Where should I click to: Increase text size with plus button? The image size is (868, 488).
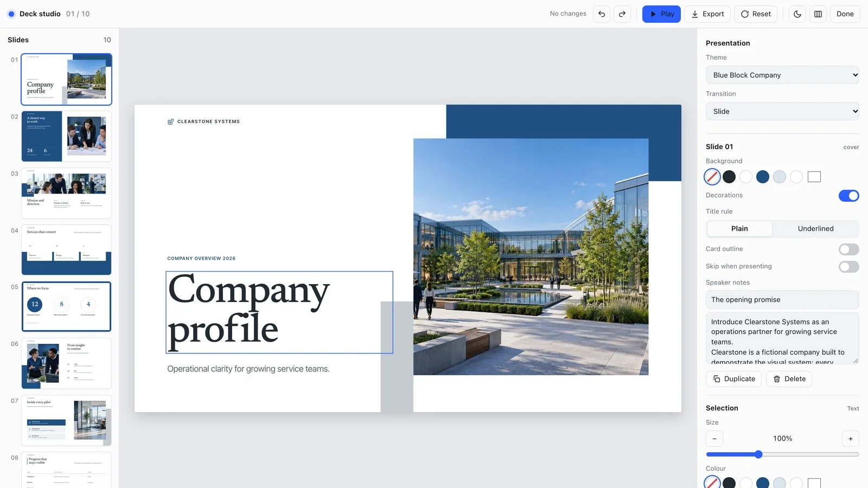click(851, 439)
